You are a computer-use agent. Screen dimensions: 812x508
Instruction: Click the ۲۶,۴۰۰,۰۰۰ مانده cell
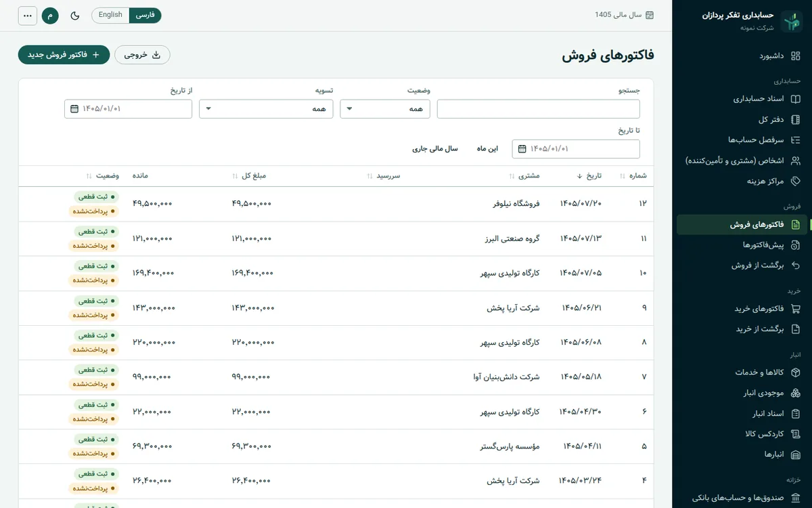(152, 481)
